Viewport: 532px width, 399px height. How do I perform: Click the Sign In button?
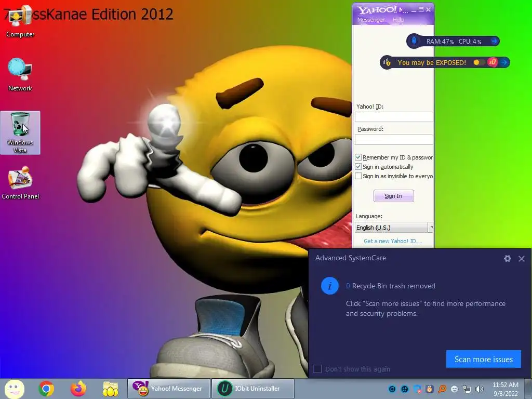(394, 196)
